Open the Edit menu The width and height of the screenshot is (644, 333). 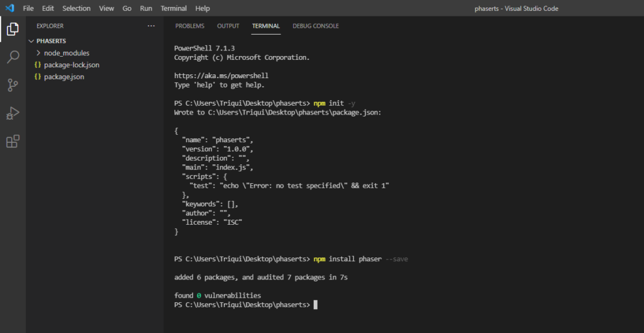click(48, 8)
